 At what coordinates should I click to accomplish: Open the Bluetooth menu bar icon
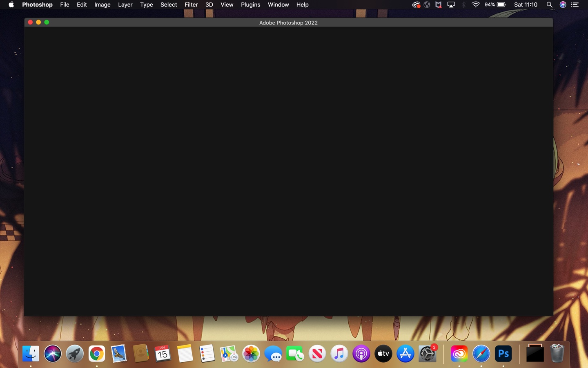(x=463, y=4)
